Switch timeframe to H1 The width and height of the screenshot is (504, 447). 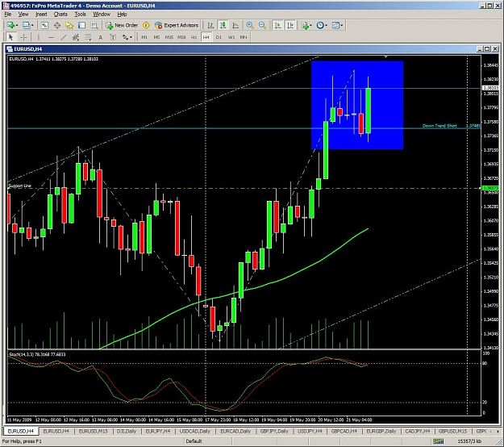[194, 37]
